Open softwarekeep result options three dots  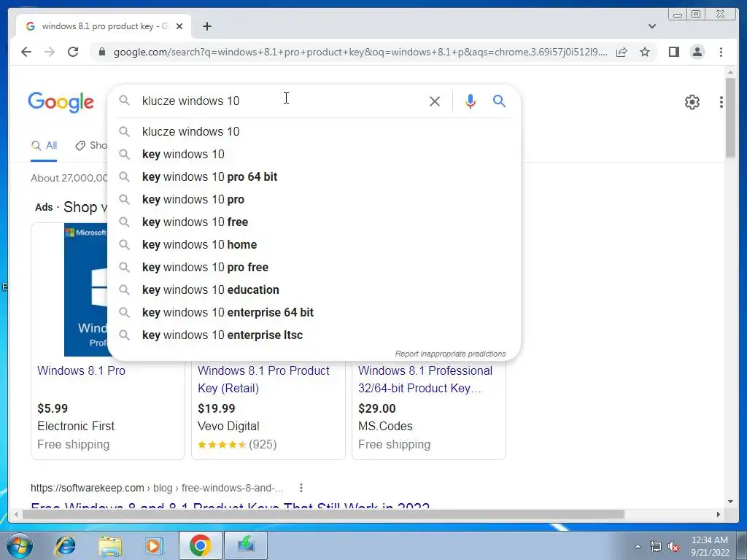pos(301,488)
